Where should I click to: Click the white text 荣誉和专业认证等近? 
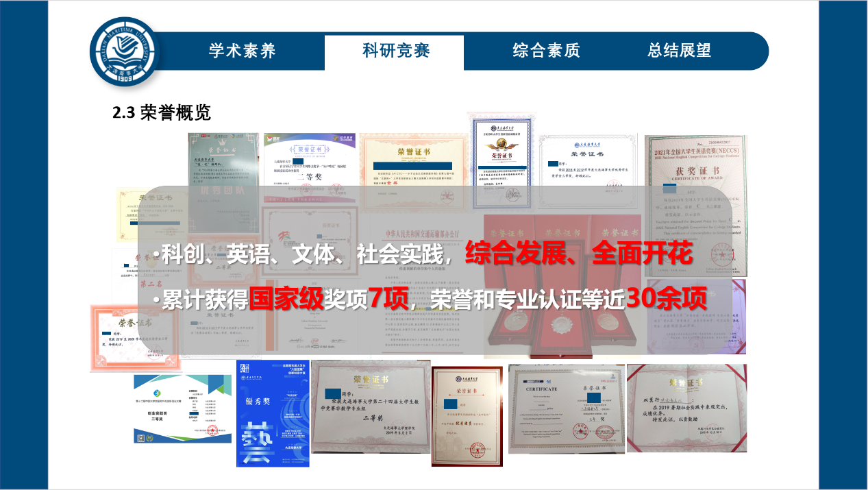[x=528, y=301]
